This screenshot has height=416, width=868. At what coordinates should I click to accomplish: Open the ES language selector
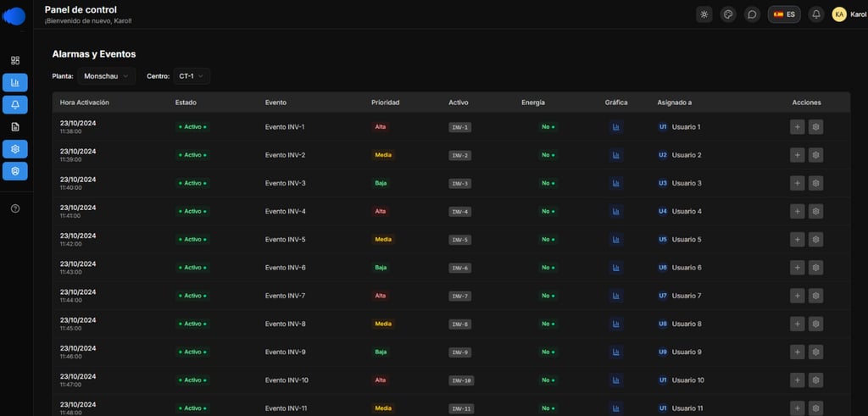(x=784, y=14)
